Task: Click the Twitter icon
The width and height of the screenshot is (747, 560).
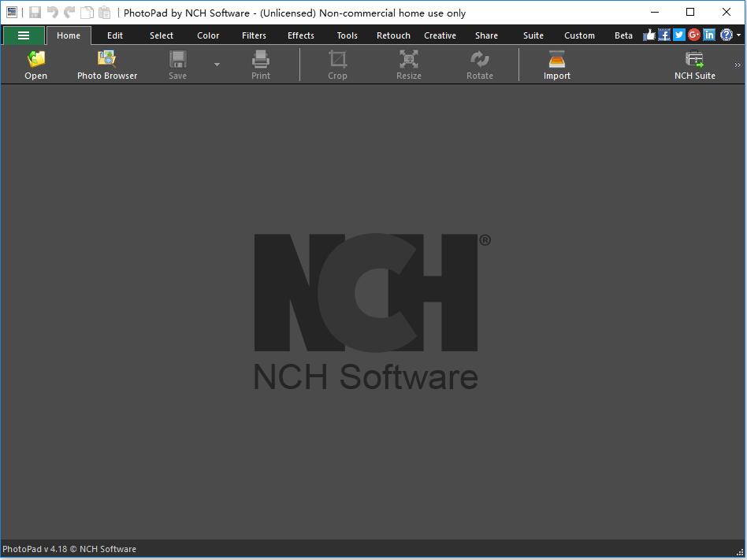Action: [679, 35]
